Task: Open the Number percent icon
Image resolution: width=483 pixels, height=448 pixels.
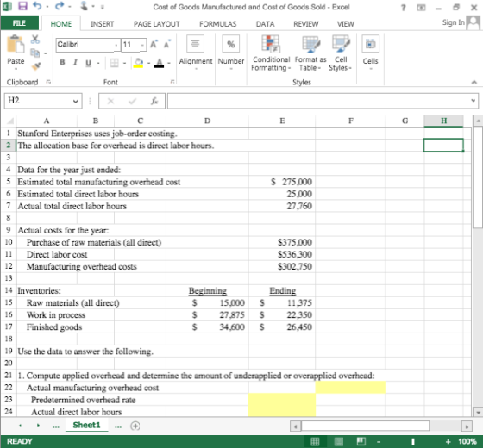Action: [x=231, y=44]
